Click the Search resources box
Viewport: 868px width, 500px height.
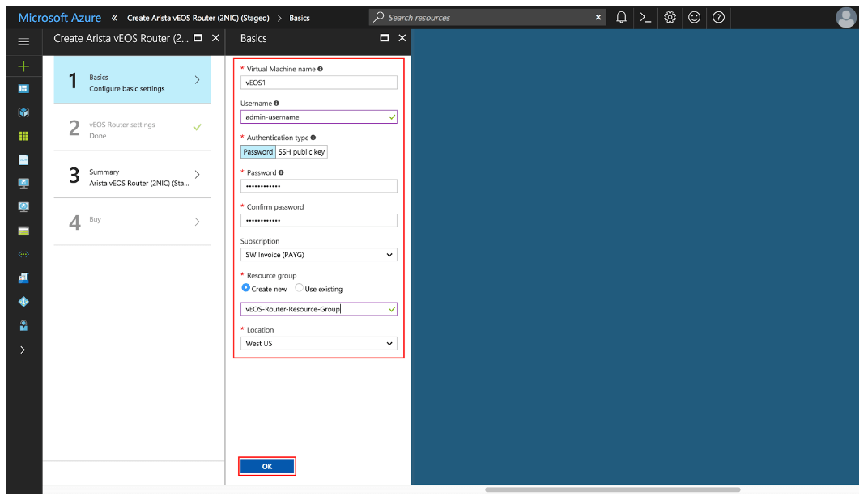tap(487, 18)
